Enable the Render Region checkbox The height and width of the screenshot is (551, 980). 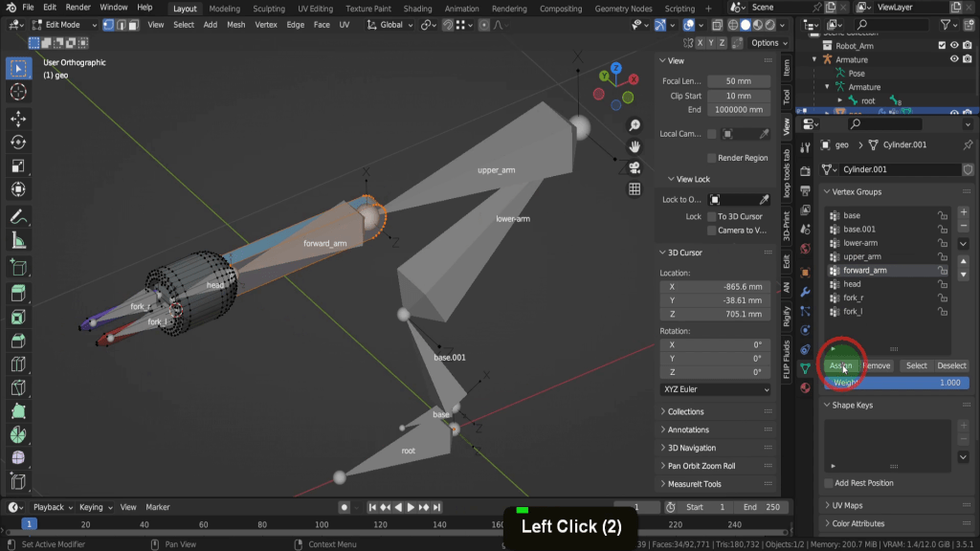pos(712,158)
